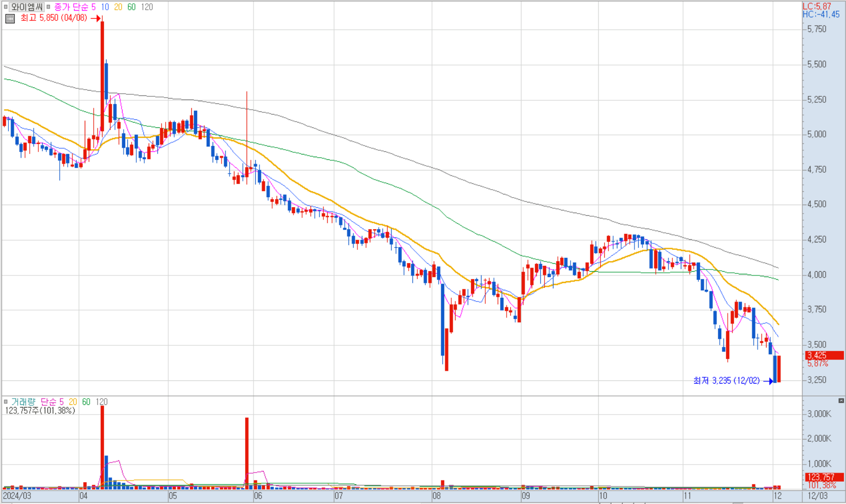Screen dimensions: 846x504
Task: Click the red 3,425 current price tag
Action: coord(824,355)
